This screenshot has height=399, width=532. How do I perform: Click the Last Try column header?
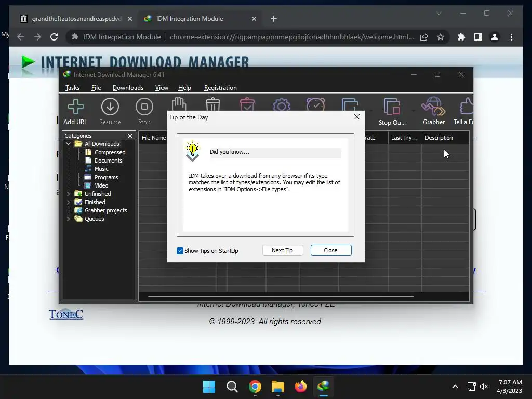[x=405, y=138]
